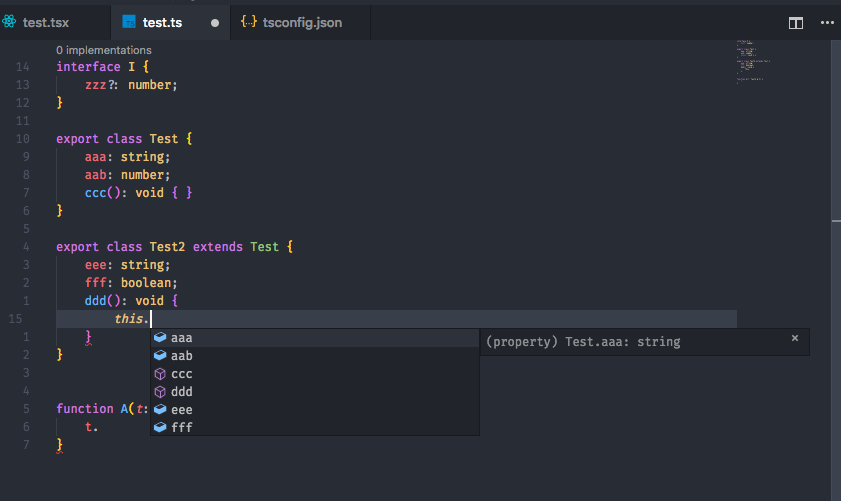Click the 'ddd(): void {' line
841x501 pixels.
(131, 300)
